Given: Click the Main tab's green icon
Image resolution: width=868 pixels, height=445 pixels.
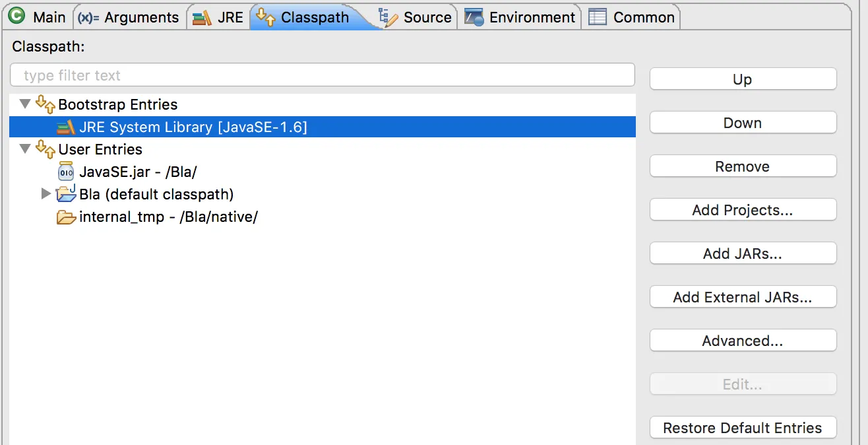Looking at the screenshot, I should (16, 17).
